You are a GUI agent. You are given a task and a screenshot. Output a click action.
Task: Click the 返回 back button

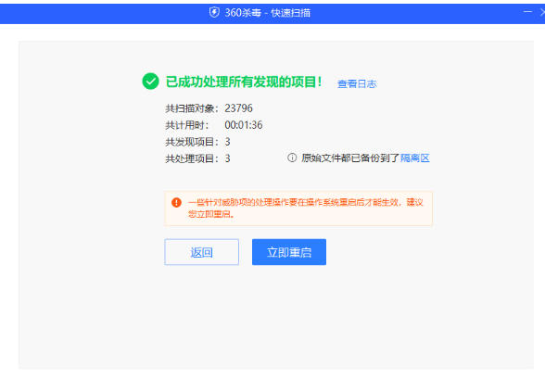[202, 252]
